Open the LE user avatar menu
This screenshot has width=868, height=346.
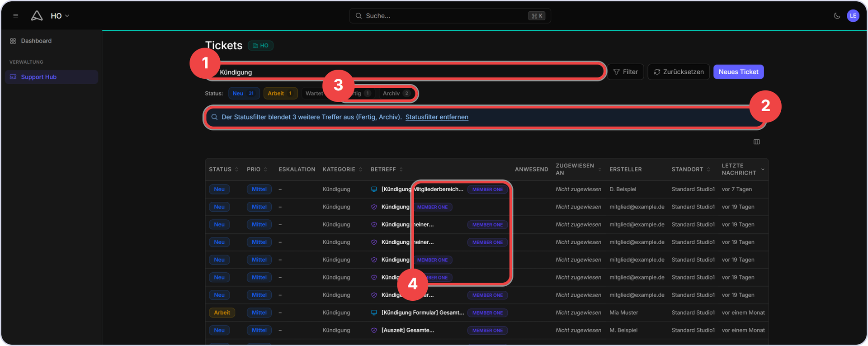853,16
